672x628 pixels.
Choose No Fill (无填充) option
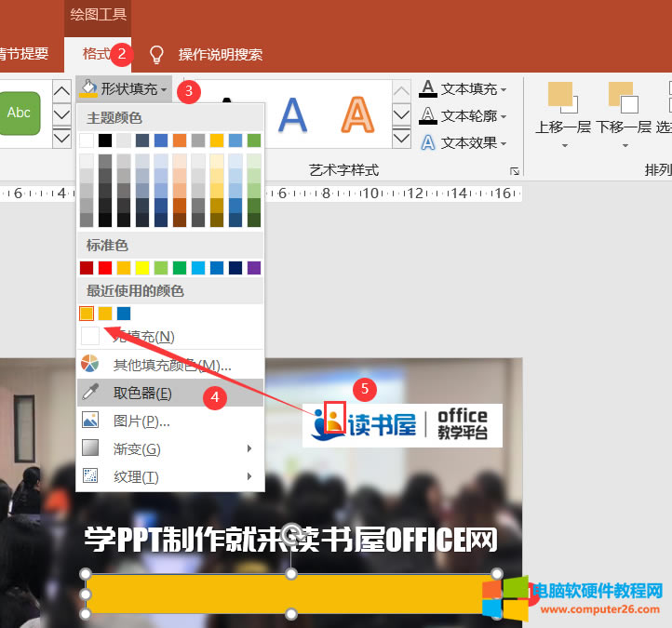(x=143, y=336)
